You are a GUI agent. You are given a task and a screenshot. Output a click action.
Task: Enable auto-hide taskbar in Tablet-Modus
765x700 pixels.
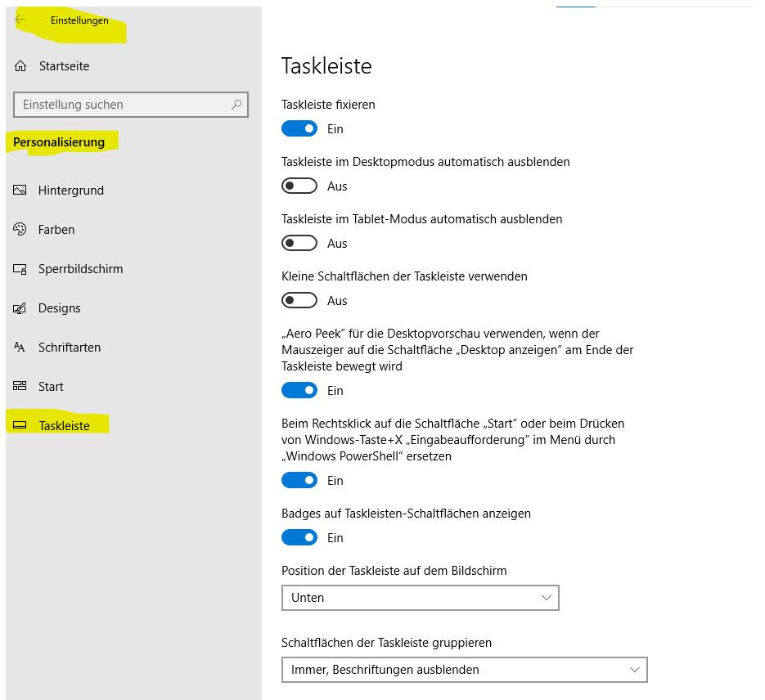299,243
